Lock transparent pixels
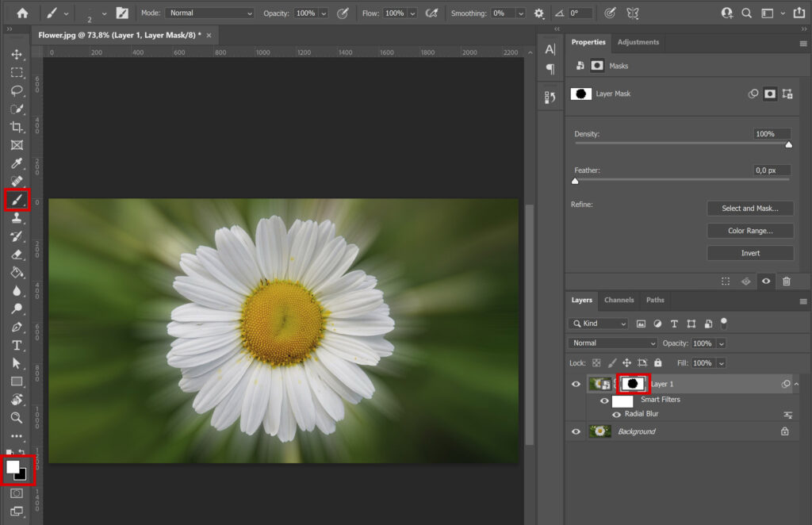The width and height of the screenshot is (812, 525). tap(596, 363)
